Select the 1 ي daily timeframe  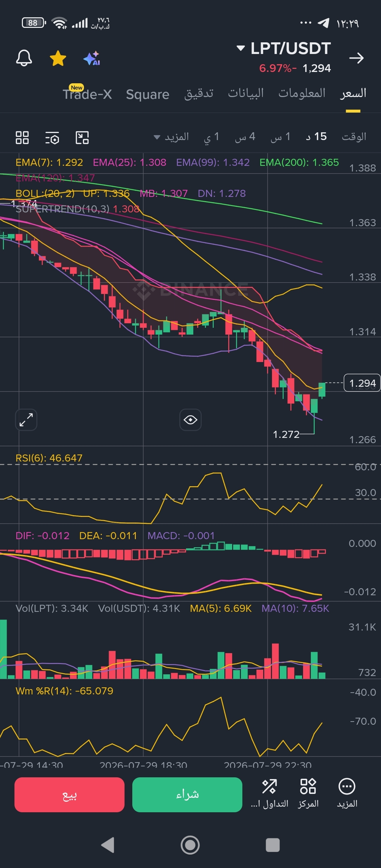pyautogui.click(x=212, y=137)
